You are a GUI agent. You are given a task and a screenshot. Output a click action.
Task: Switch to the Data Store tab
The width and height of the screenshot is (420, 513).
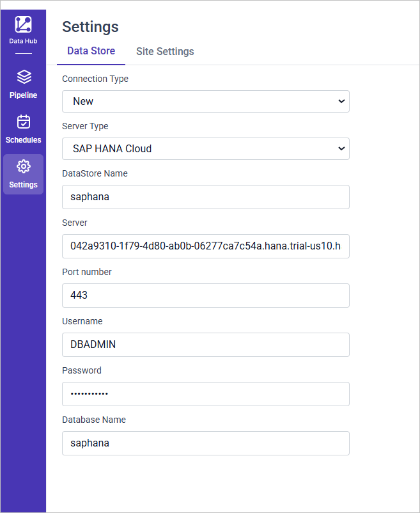coord(91,51)
